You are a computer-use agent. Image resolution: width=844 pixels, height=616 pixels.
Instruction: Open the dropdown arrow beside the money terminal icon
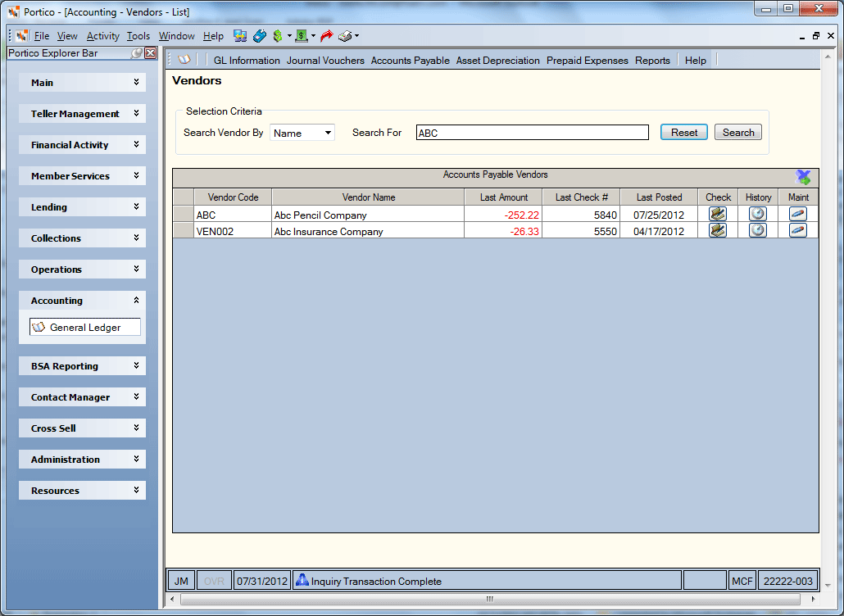(313, 36)
